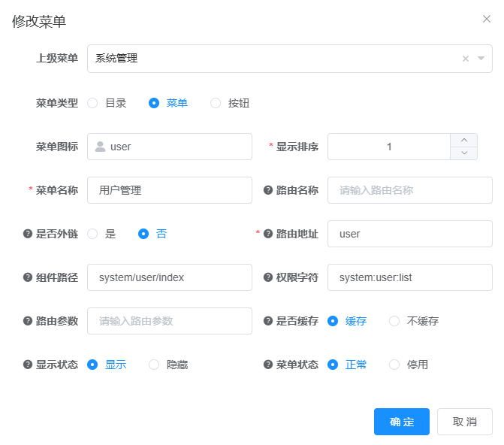The width and height of the screenshot is (504, 445).
Task: Confirm changes with 确定 button
Action: pyautogui.click(x=401, y=422)
